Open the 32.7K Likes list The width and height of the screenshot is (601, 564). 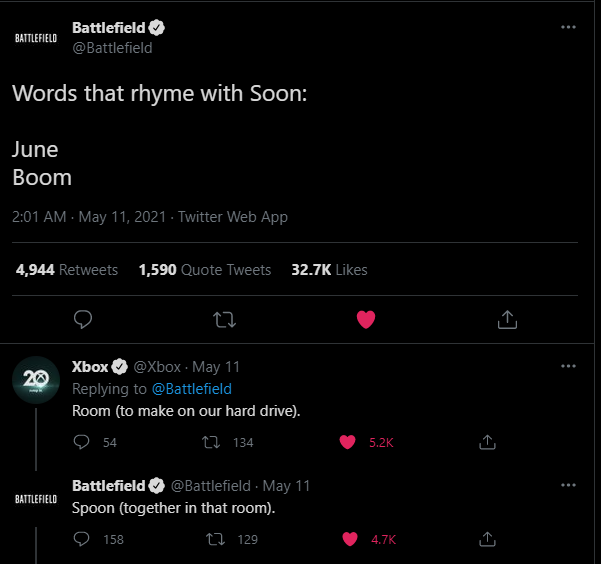[329, 270]
